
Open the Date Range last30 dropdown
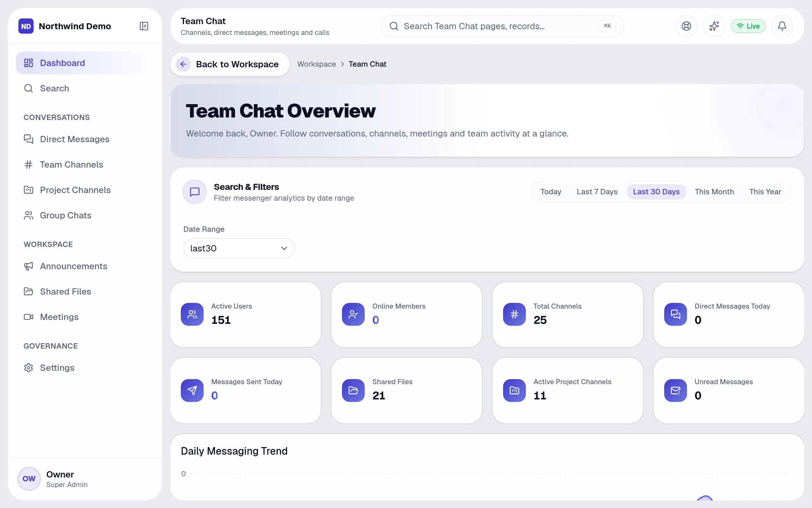(x=239, y=248)
